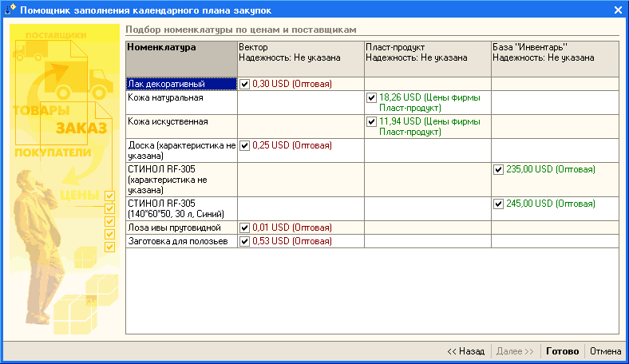The image size is (629, 364).
Task: Close the procurement plan assistant window
Action: [x=618, y=10]
